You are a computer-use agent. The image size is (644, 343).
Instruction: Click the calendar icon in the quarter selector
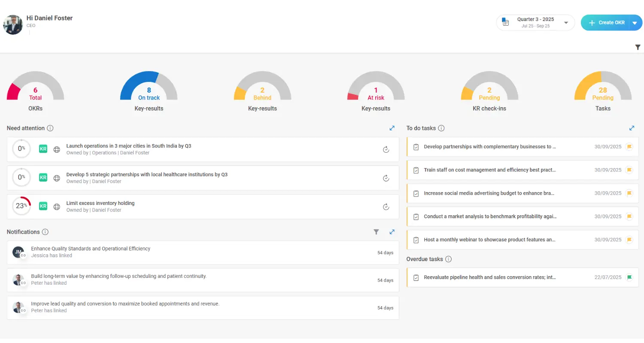tap(505, 22)
